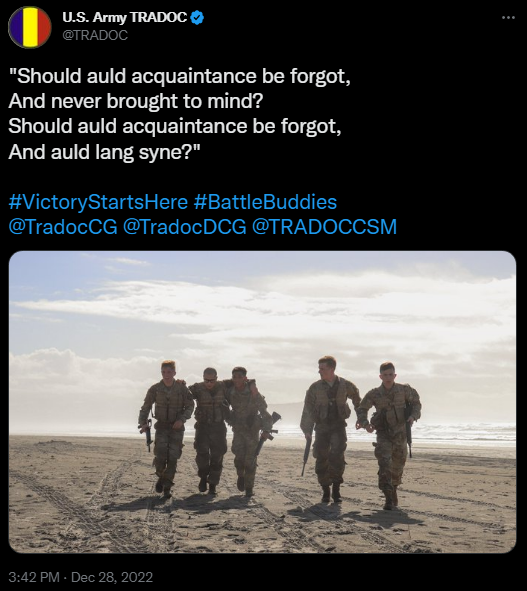The height and width of the screenshot is (591, 527).
Task: Click the U.S. Army TRADOC profile avatar
Action: (x=30, y=27)
